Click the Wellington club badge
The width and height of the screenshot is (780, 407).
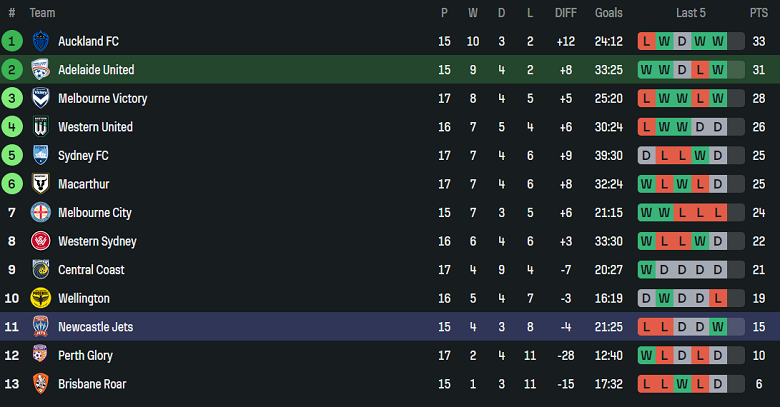click(x=41, y=298)
